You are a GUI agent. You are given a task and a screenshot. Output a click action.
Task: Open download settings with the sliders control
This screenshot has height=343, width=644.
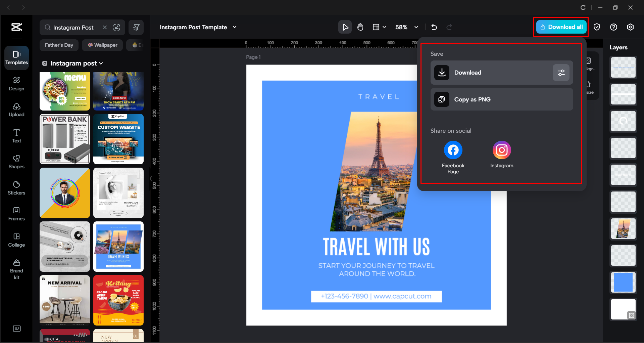(561, 72)
